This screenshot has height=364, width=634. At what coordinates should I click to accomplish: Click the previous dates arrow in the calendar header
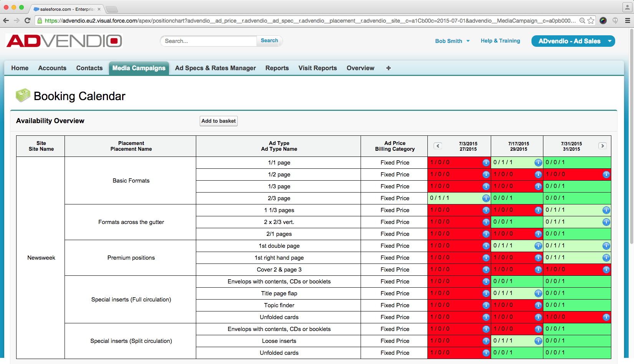tap(438, 146)
